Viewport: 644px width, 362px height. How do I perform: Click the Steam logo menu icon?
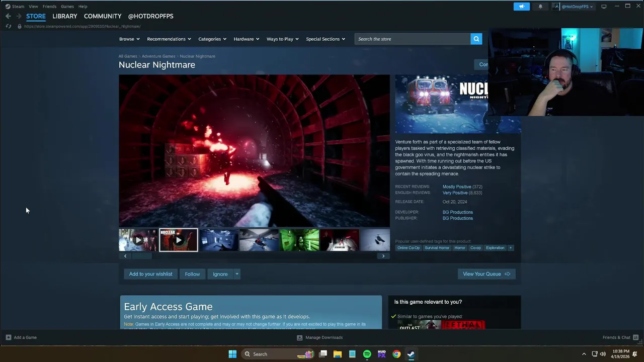pyautogui.click(x=8, y=7)
